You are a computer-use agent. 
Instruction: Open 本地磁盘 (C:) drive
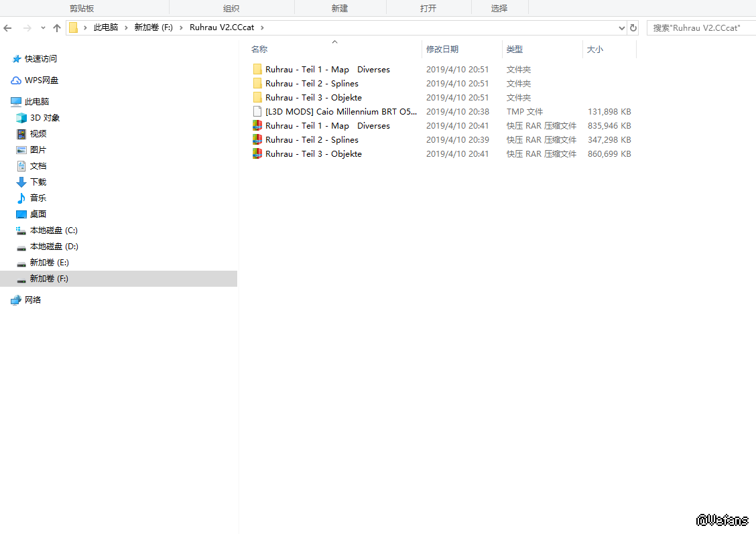click(54, 230)
